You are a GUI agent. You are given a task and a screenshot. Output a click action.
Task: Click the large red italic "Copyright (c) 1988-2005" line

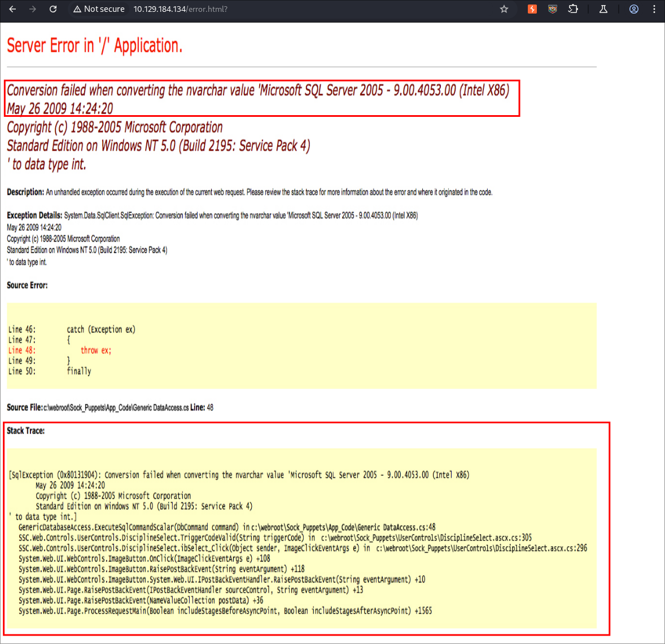(115, 127)
